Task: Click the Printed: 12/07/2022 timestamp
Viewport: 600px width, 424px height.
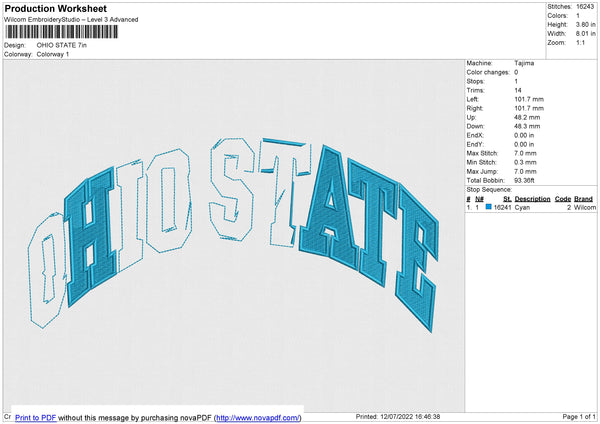Action: pos(398,417)
